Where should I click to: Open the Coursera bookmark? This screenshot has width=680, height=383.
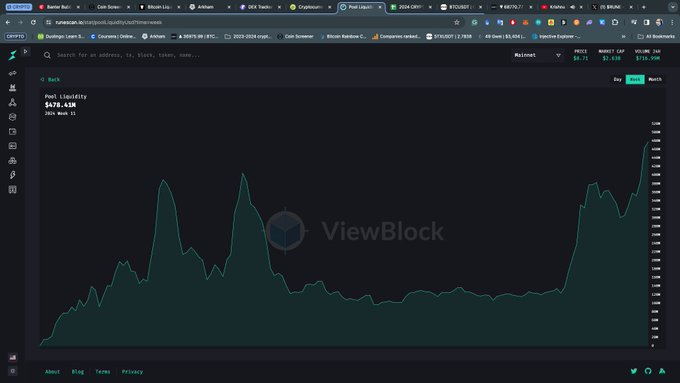tap(114, 36)
